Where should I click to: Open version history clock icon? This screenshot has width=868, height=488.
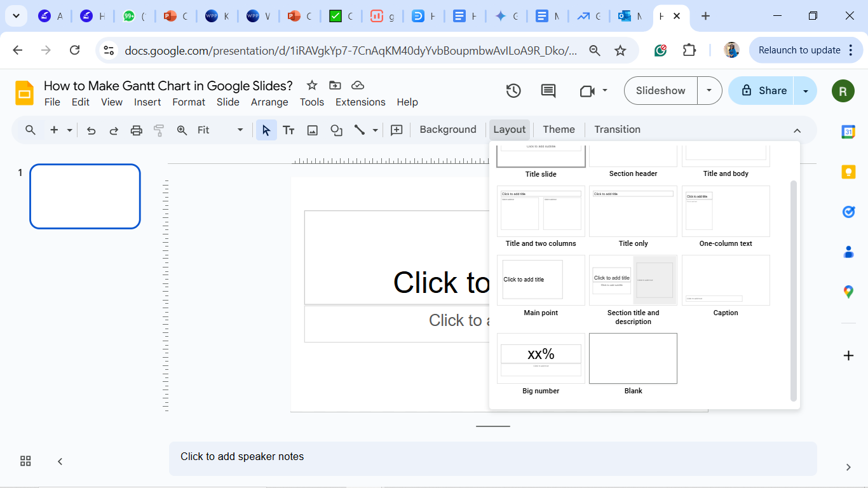(513, 91)
